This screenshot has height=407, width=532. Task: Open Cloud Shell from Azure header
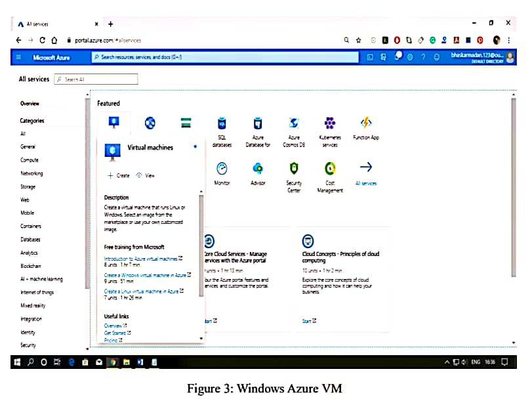point(370,57)
